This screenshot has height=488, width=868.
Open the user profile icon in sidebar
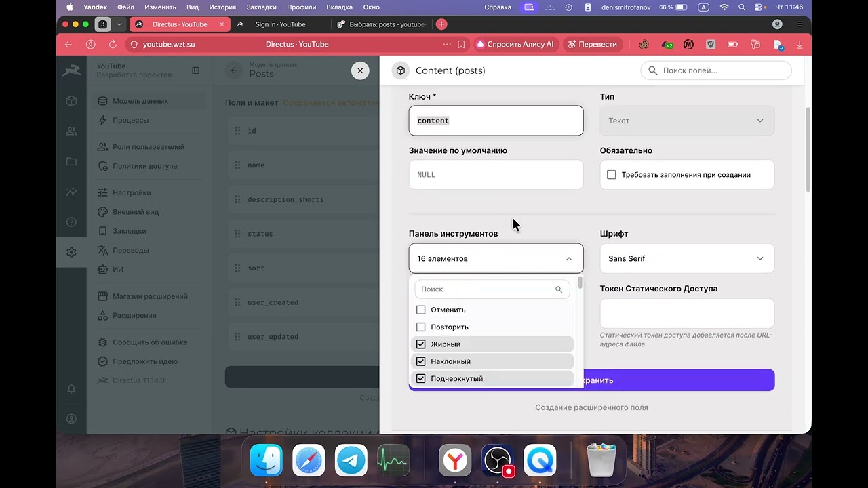(71, 419)
